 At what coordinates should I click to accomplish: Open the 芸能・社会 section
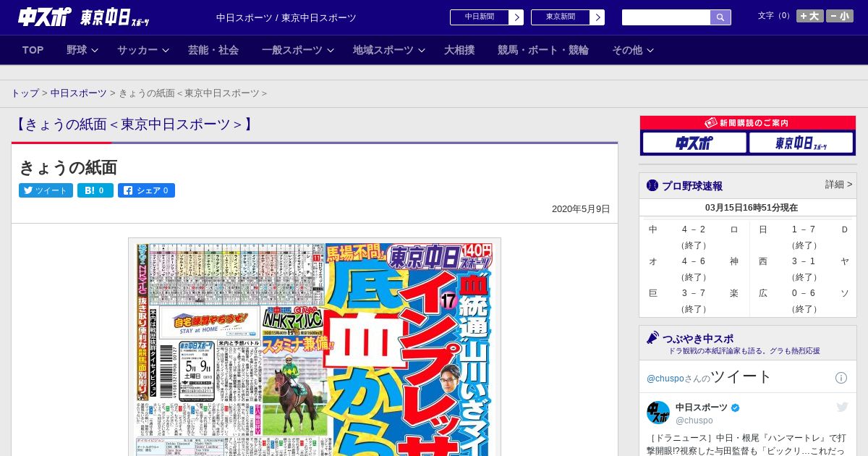tap(213, 50)
